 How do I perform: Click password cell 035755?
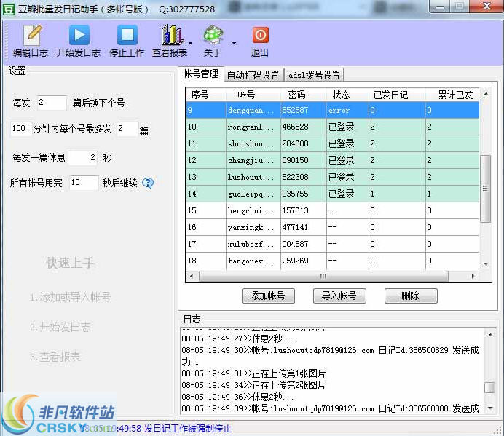coord(303,194)
